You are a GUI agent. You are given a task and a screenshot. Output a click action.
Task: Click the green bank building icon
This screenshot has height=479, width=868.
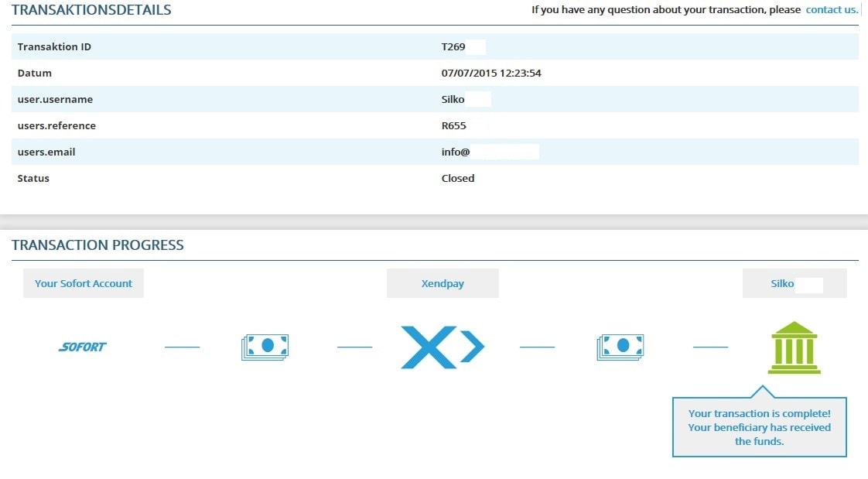pyautogui.click(x=795, y=347)
